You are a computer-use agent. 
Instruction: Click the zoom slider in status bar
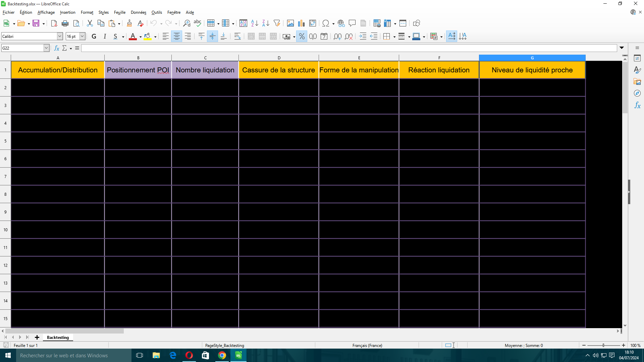click(x=603, y=345)
